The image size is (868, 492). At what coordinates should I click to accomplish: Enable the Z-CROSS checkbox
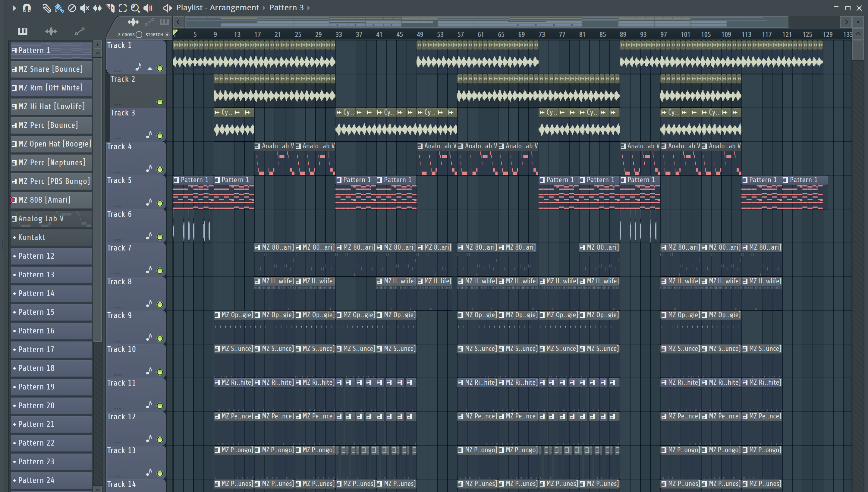[139, 34]
